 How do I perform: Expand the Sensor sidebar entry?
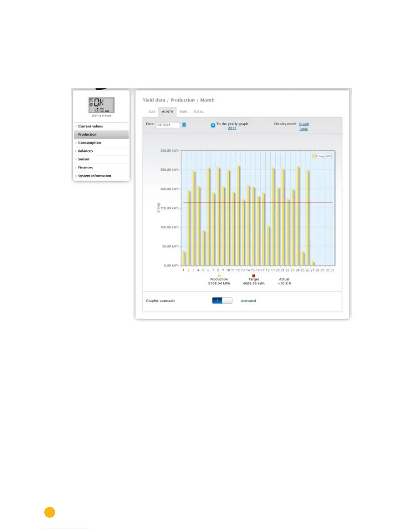(101, 159)
